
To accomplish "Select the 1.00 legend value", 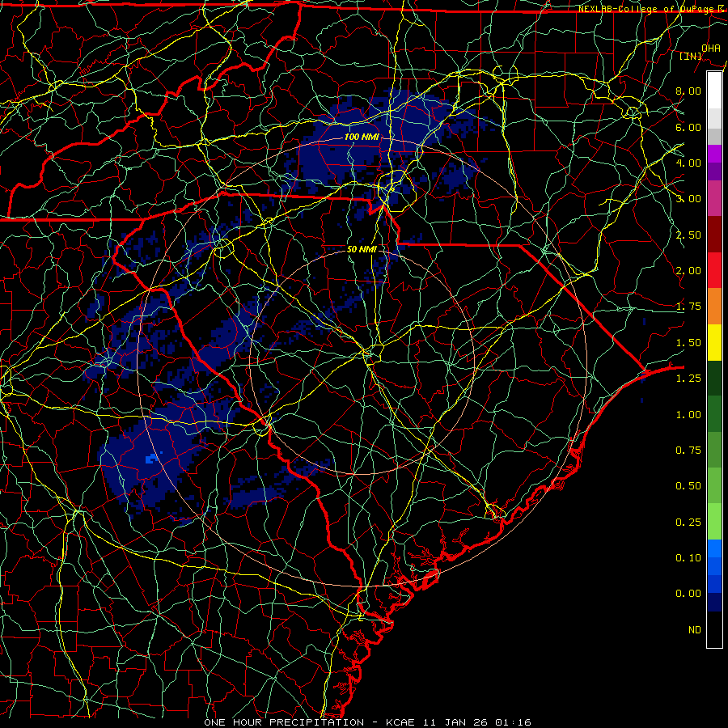I will pos(688,414).
